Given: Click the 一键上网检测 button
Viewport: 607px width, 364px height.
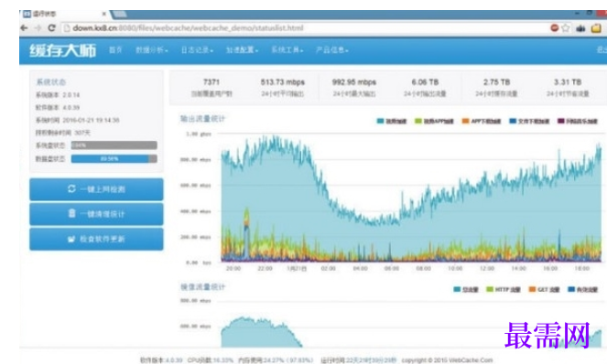Looking at the screenshot, I should (x=96, y=189).
